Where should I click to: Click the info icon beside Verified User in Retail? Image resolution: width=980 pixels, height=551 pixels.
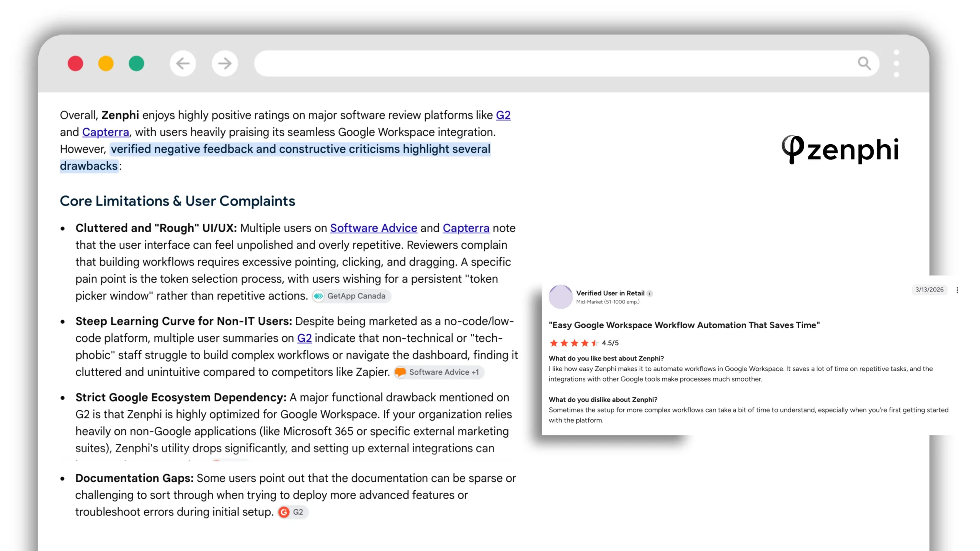[x=650, y=293]
